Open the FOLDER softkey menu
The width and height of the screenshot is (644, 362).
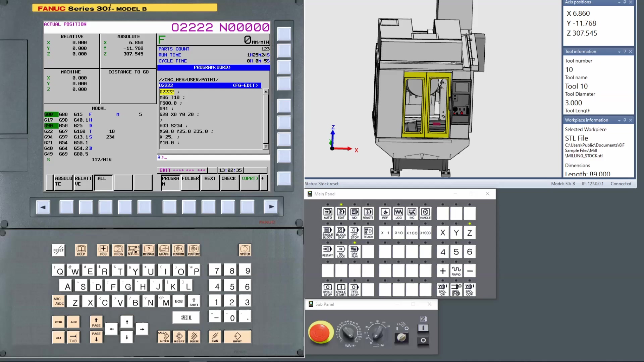[190, 182]
